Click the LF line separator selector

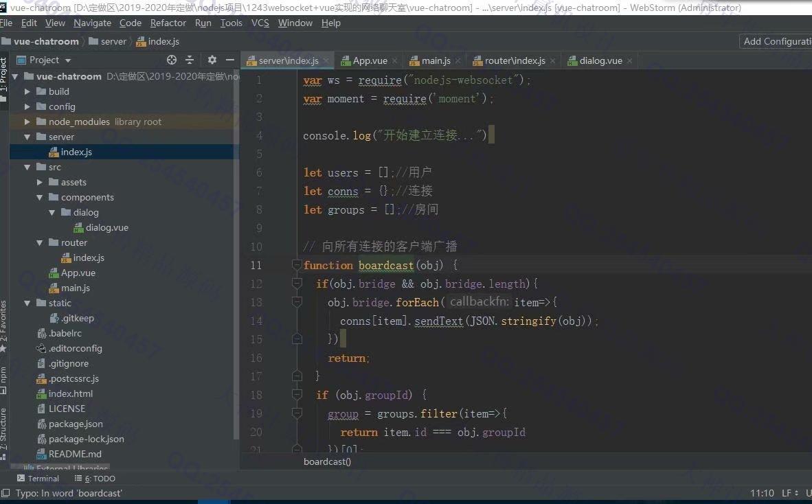point(790,493)
